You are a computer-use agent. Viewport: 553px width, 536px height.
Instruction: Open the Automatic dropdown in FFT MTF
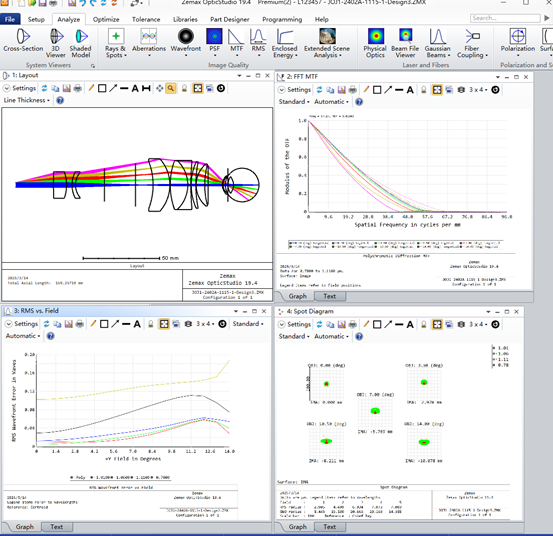click(331, 102)
